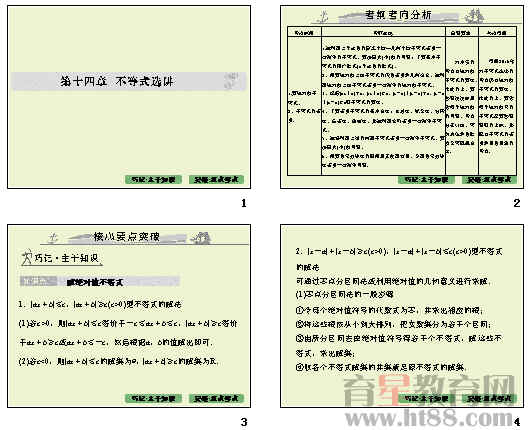
Task: Click the line starting '1. |ax+b|≤c' on slide 3
Action: tap(100, 304)
